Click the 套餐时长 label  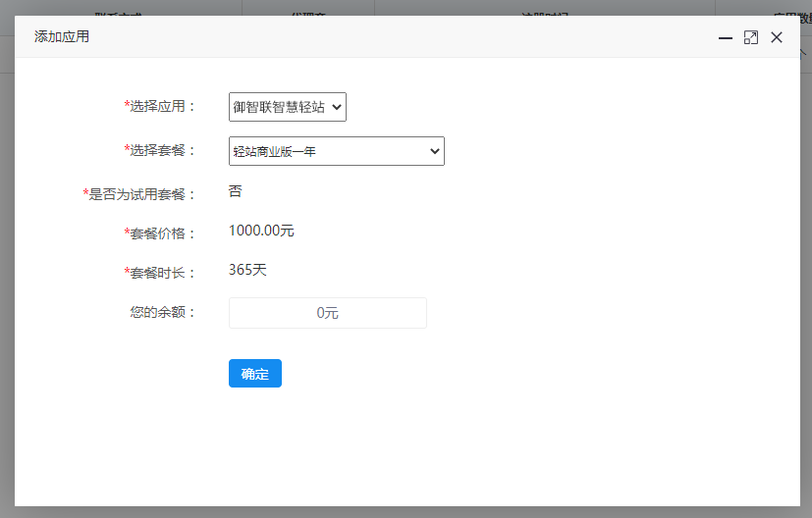pyautogui.click(x=163, y=273)
